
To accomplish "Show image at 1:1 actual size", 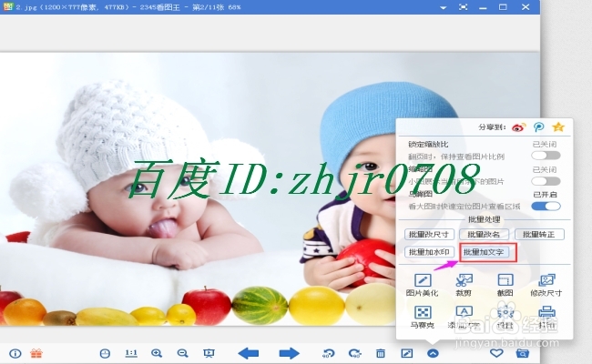I will pos(131,353).
